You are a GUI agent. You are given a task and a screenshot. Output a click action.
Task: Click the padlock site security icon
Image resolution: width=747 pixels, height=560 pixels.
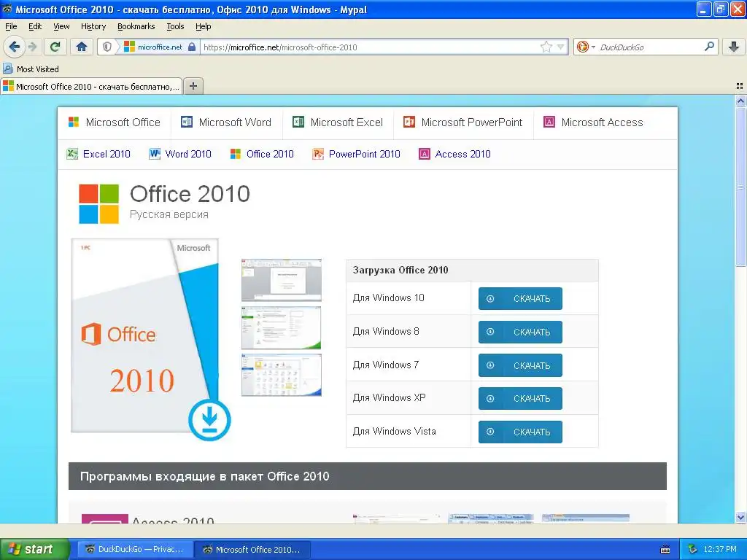[192, 47]
